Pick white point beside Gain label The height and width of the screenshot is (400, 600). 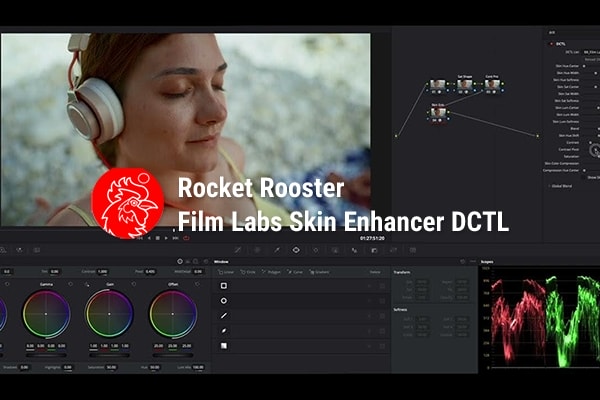pyautogui.click(x=87, y=284)
